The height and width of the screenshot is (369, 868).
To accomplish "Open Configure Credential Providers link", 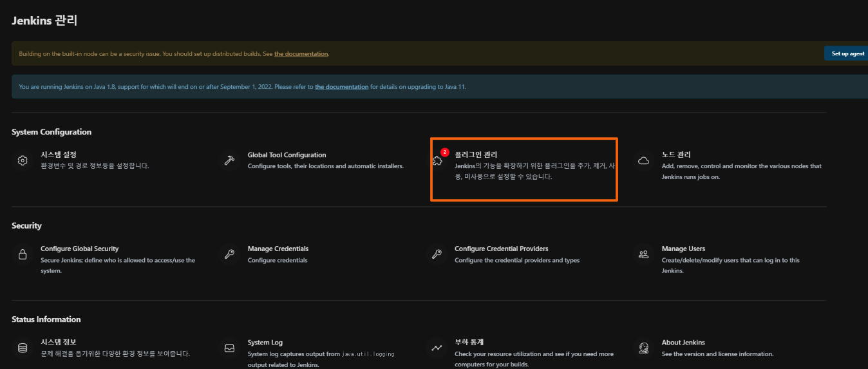I will pyautogui.click(x=502, y=249).
